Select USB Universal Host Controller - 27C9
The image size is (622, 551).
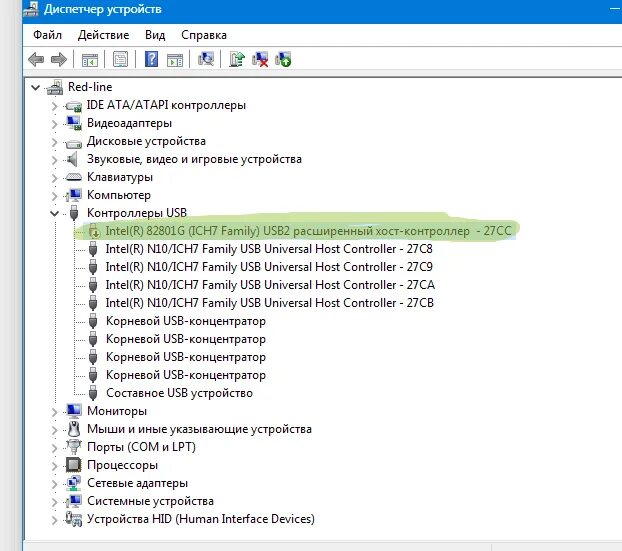(269, 267)
